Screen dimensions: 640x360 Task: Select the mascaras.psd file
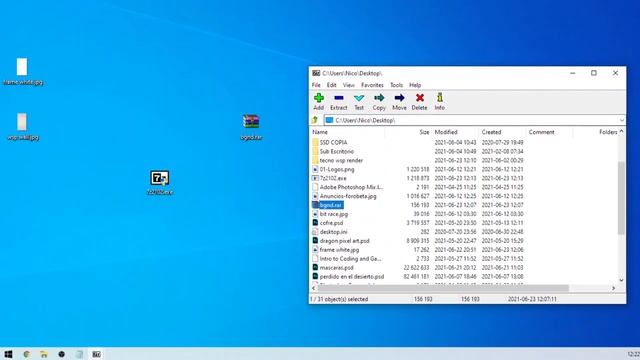click(x=336, y=268)
